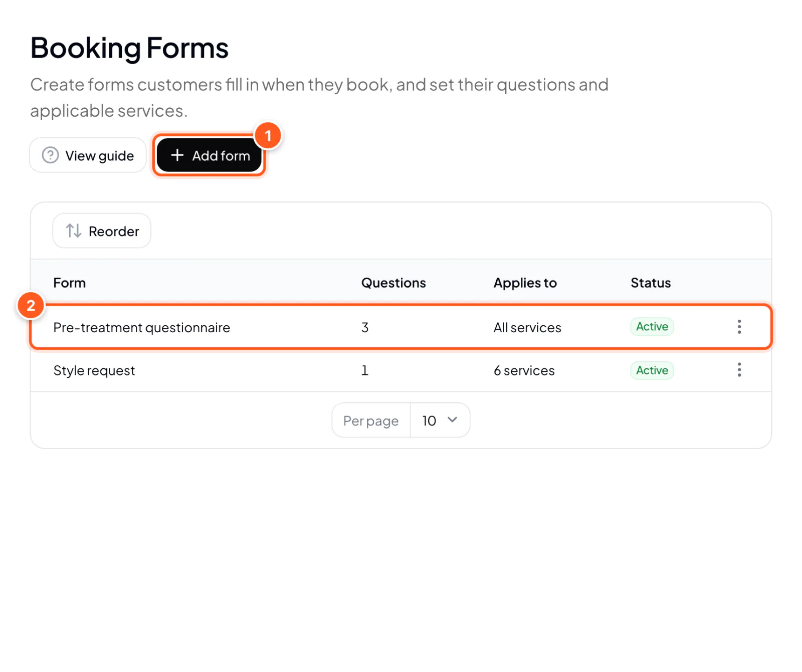802x672 pixels.
Task: Expand the Per page 10 dropdown
Action: [440, 420]
